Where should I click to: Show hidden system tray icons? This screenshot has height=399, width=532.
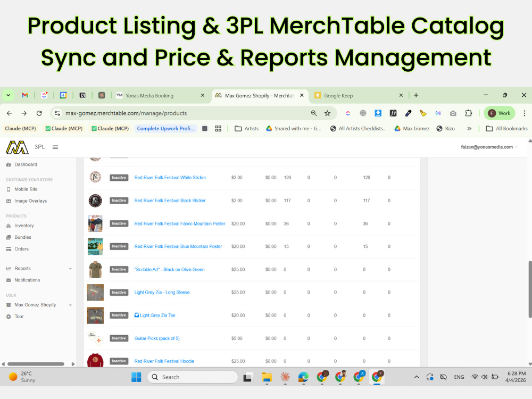[417, 377]
